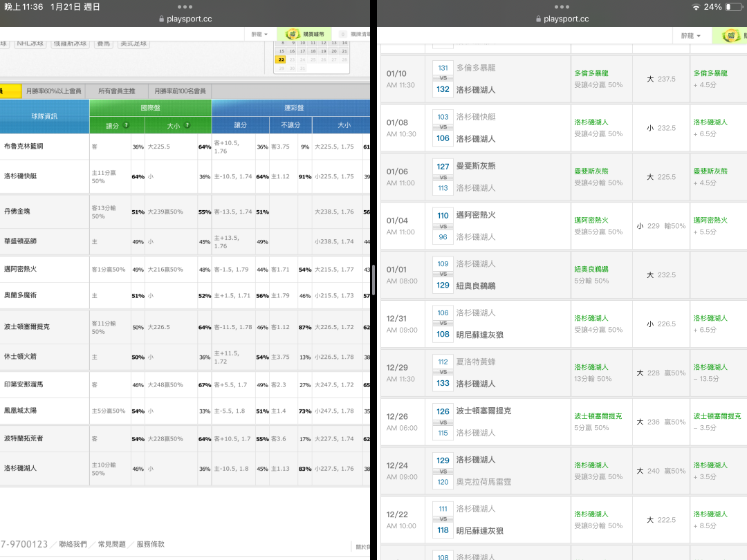
Task: Click 多倫多暴龍 team name in 01/10 matchup
Action: [x=476, y=68]
